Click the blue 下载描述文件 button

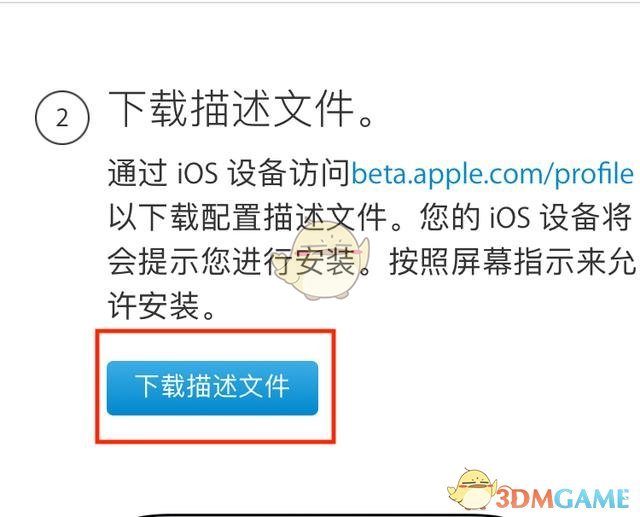point(212,388)
